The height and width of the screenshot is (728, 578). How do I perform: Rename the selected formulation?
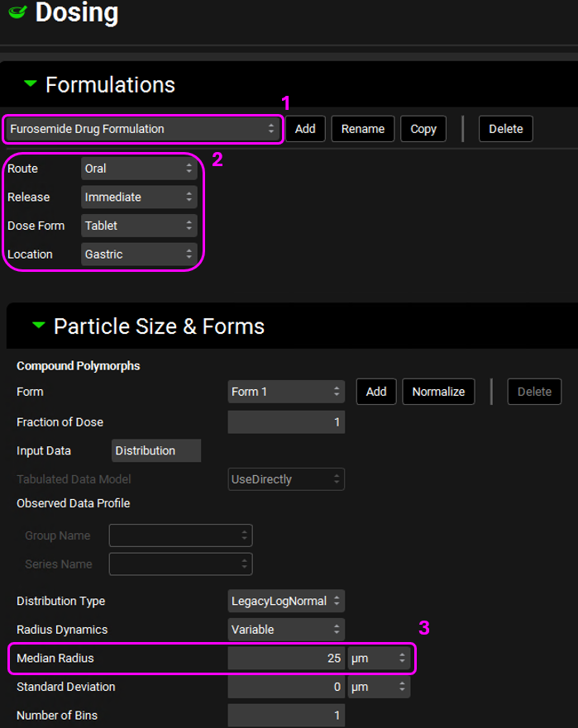coord(362,129)
